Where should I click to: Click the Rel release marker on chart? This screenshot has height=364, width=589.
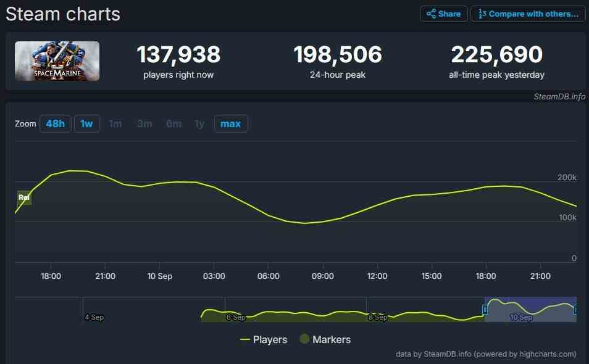24,197
